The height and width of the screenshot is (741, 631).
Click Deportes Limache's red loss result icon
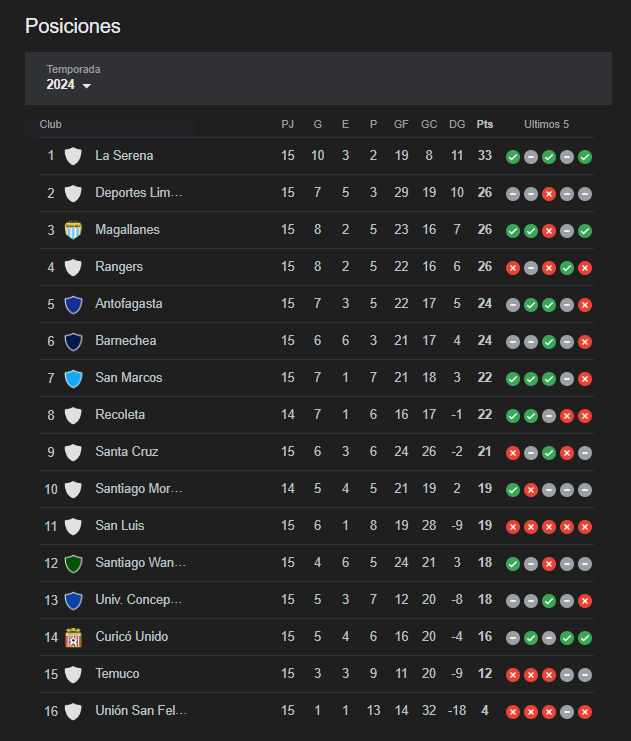[x=549, y=194]
